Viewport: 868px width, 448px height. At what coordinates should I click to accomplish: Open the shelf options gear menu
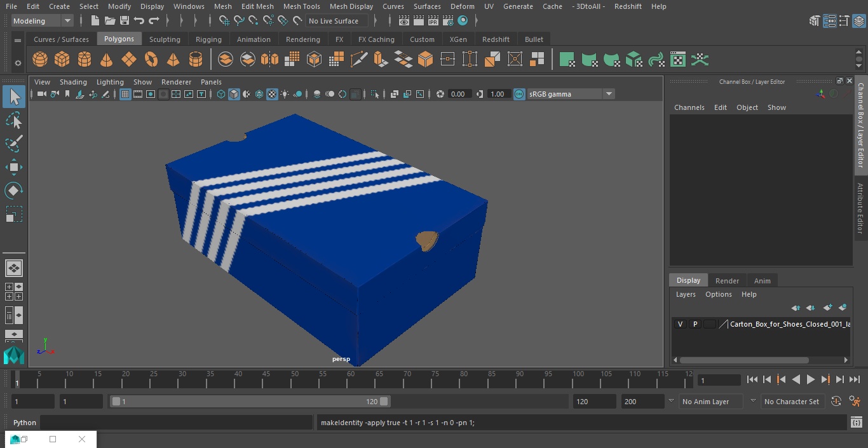click(x=18, y=63)
